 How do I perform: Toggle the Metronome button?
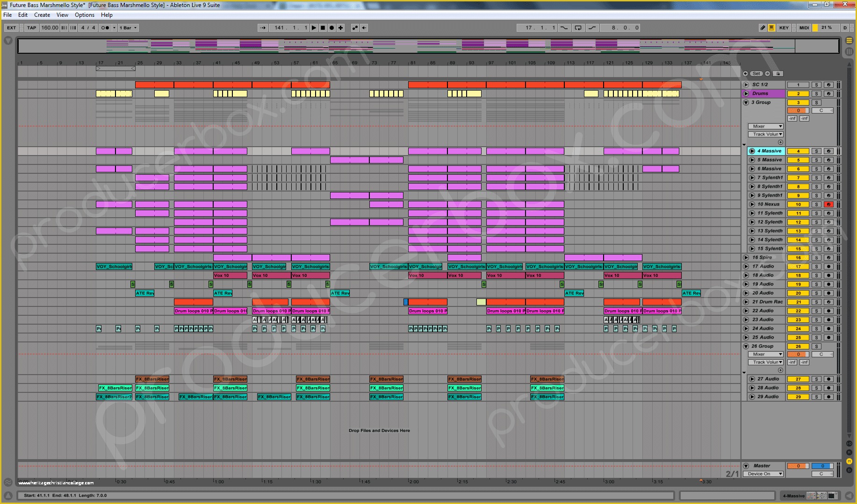pos(105,28)
